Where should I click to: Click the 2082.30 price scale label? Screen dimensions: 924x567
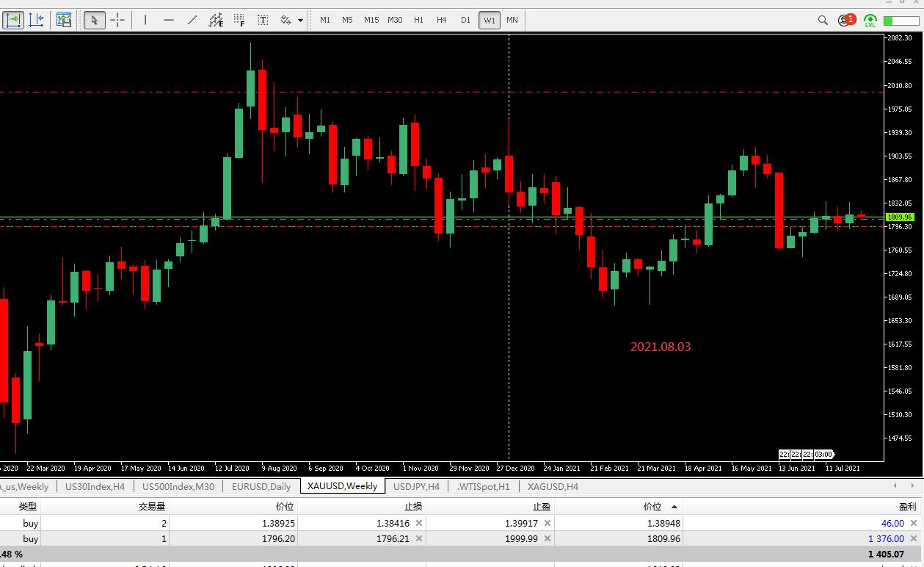pyautogui.click(x=898, y=38)
